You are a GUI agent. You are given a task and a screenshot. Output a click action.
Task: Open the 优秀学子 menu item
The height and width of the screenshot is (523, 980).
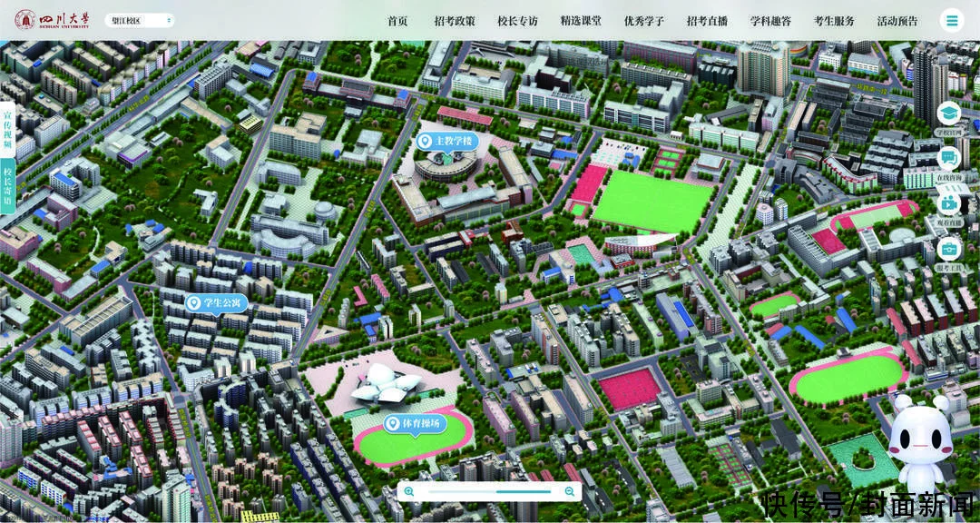click(x=644, y=21)
